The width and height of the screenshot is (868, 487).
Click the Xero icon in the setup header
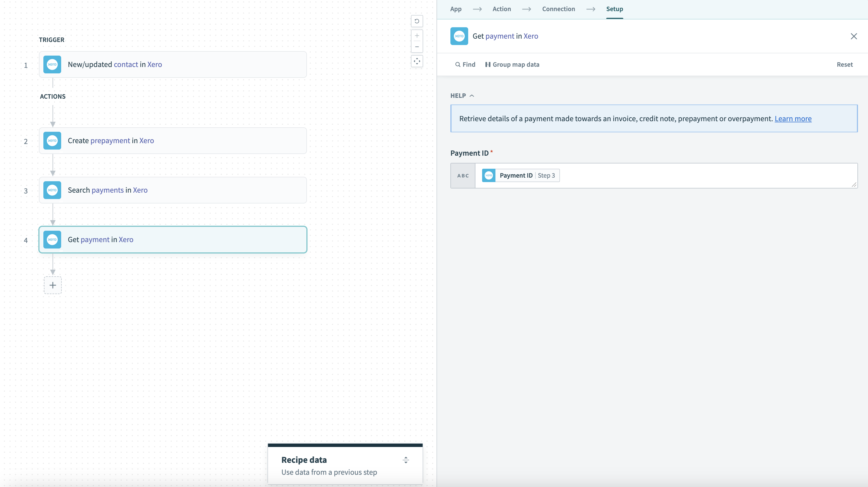pos(459,36)
